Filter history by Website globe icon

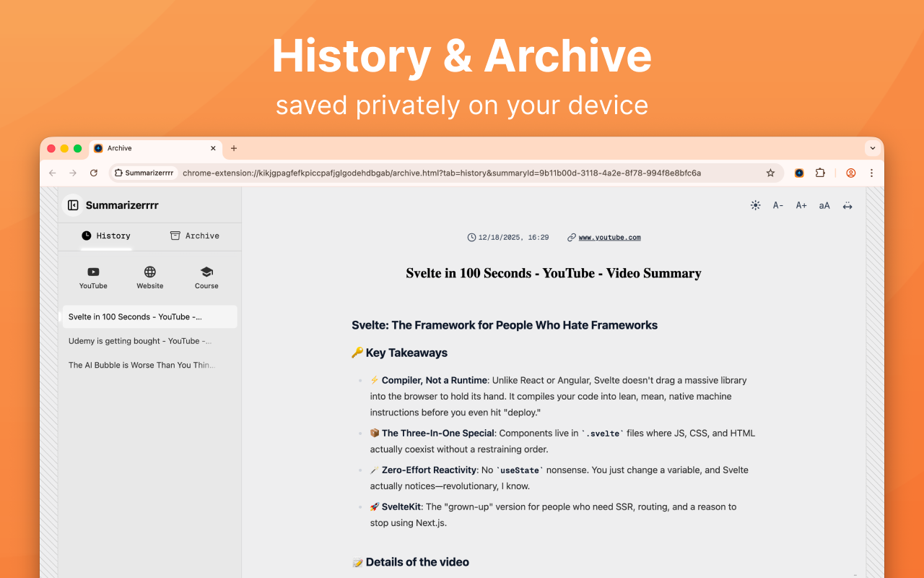click(150, 277)
